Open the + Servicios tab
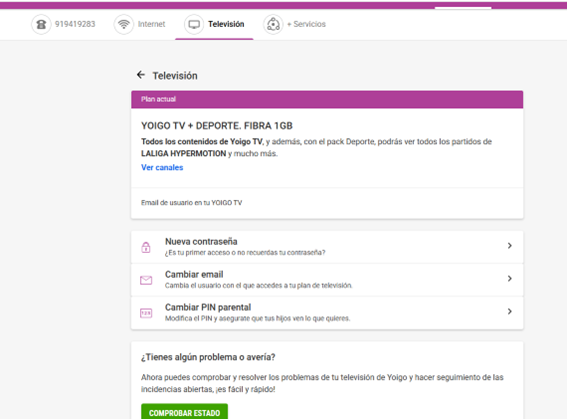Image resolution: width=567 pixels, height=419 pixels. tap(294, 24)
